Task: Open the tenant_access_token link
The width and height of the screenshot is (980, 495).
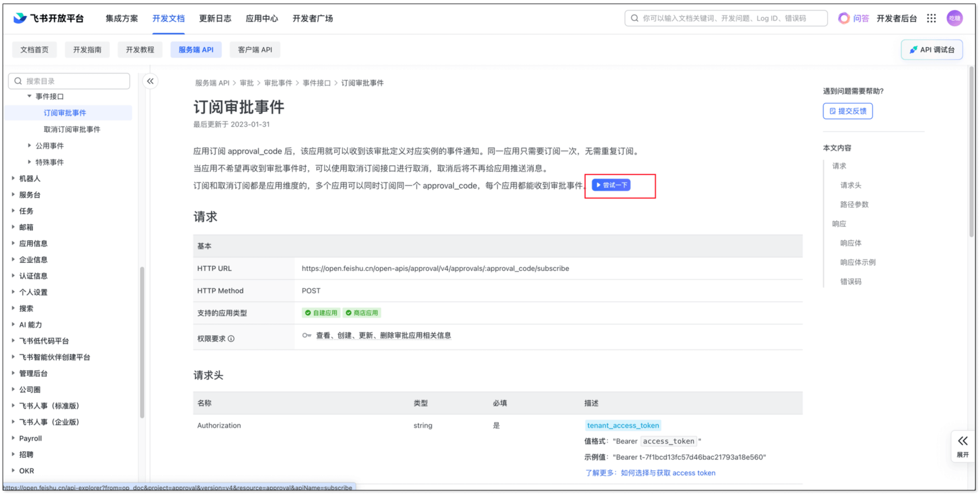Action: pyautogui.click(x=623, y=425)
